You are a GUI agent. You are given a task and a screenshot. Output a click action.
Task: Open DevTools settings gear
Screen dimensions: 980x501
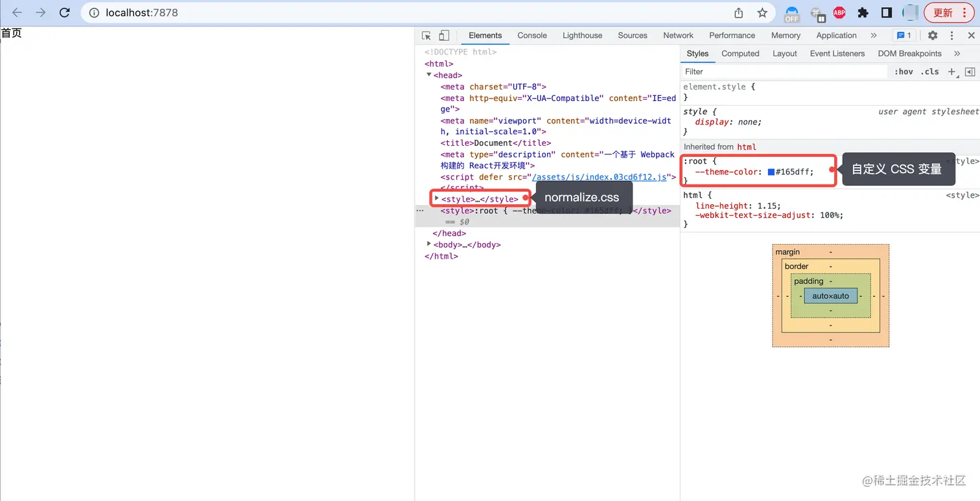click(x=933, y=36)
